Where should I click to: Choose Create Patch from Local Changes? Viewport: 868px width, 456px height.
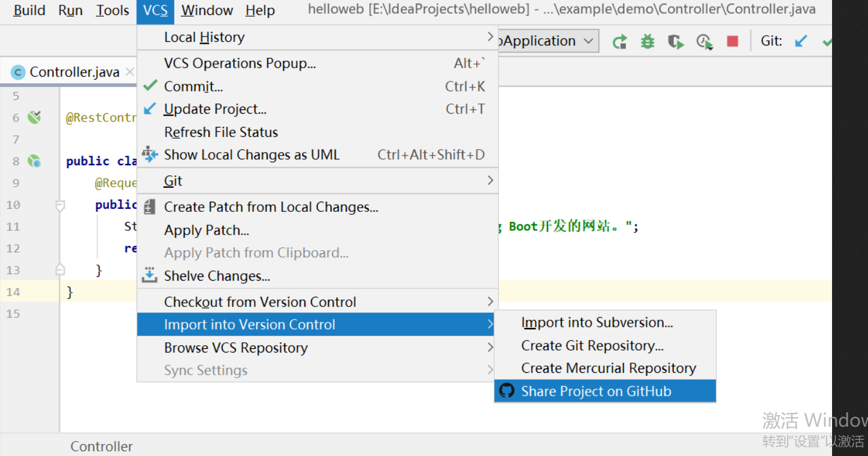tap(317, 207)
